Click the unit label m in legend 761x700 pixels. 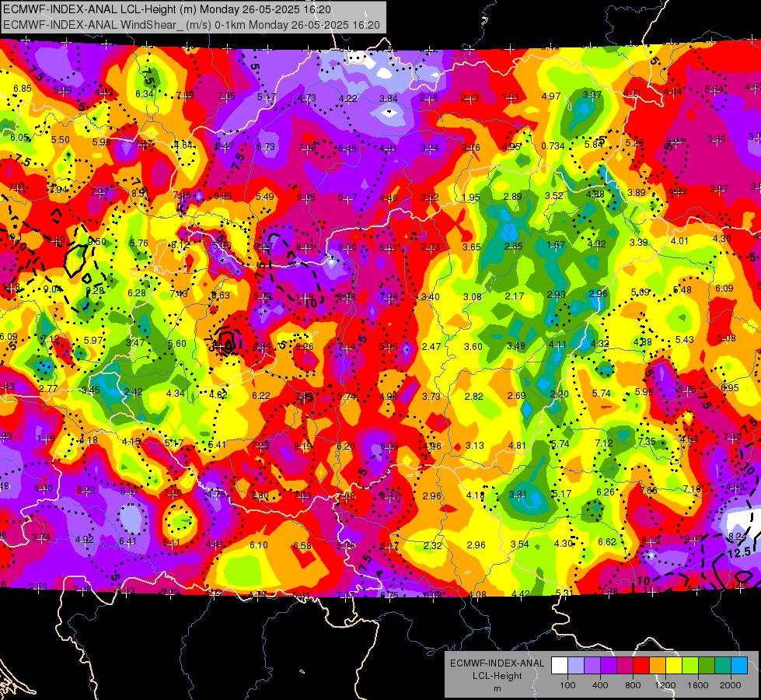497,689
